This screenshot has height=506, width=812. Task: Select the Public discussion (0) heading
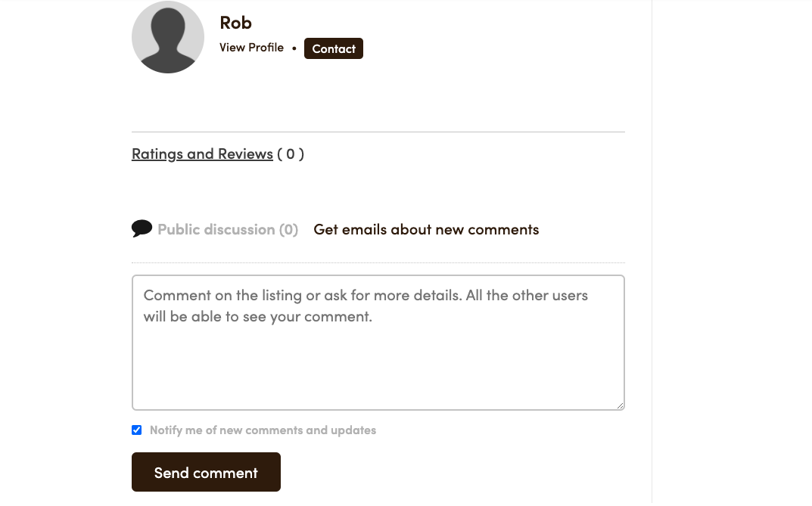[x=228, y=229]
